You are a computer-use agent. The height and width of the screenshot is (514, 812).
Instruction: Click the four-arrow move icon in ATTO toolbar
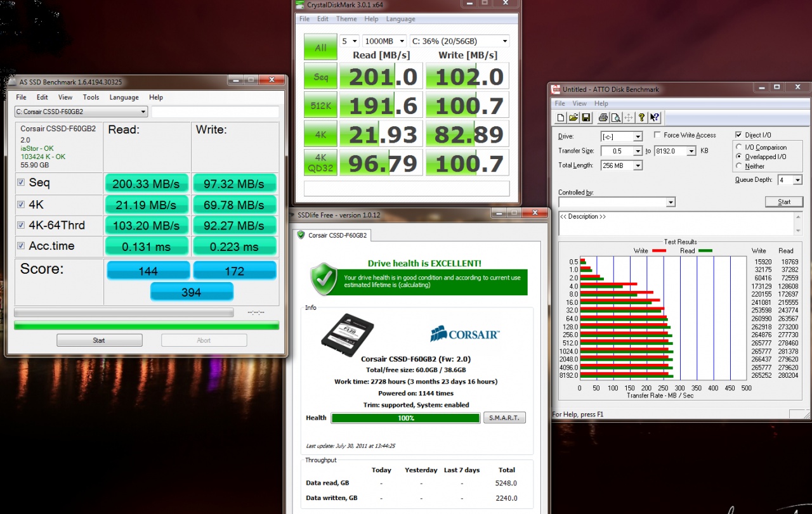click(x=629, y=118)
